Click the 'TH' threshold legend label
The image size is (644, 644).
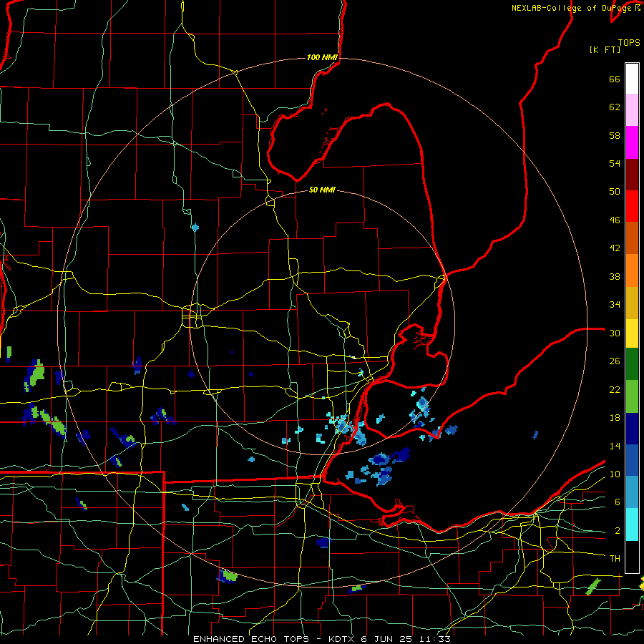[x=615, y=559]
